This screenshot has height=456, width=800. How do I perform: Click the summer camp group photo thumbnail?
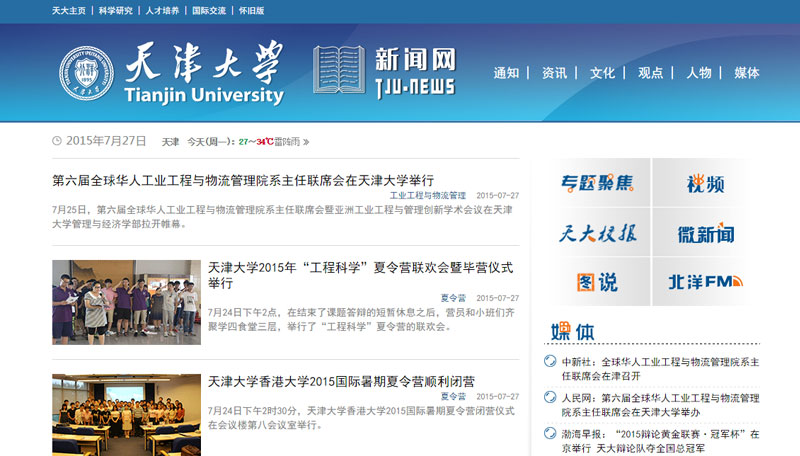pyautogui.click(x=126, y=302)
